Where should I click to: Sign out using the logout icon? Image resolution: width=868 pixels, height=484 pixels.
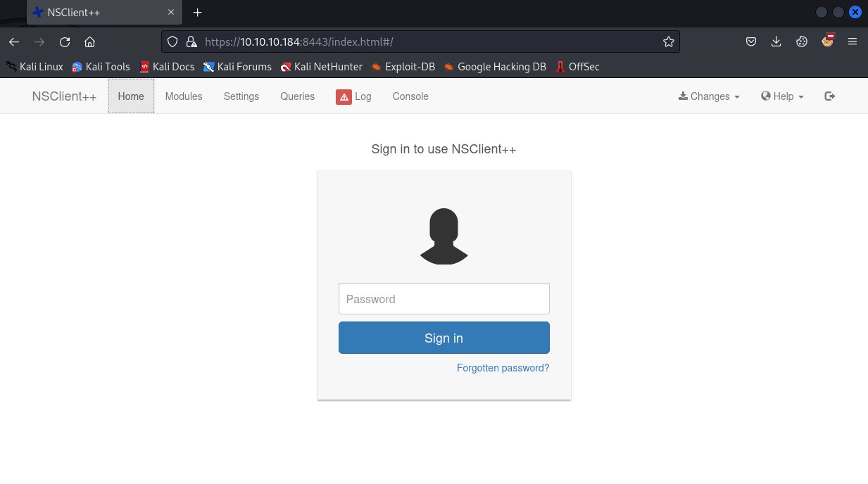click(829, 96)
